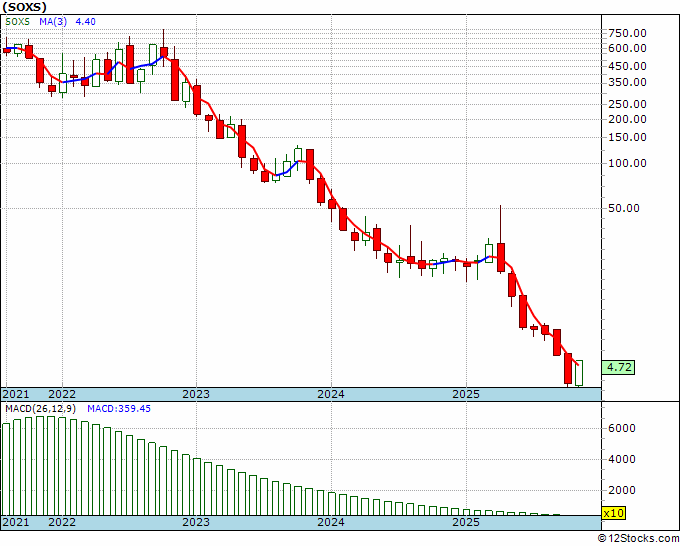Click the 450.00 price axis label

click(x=627, y=66)
